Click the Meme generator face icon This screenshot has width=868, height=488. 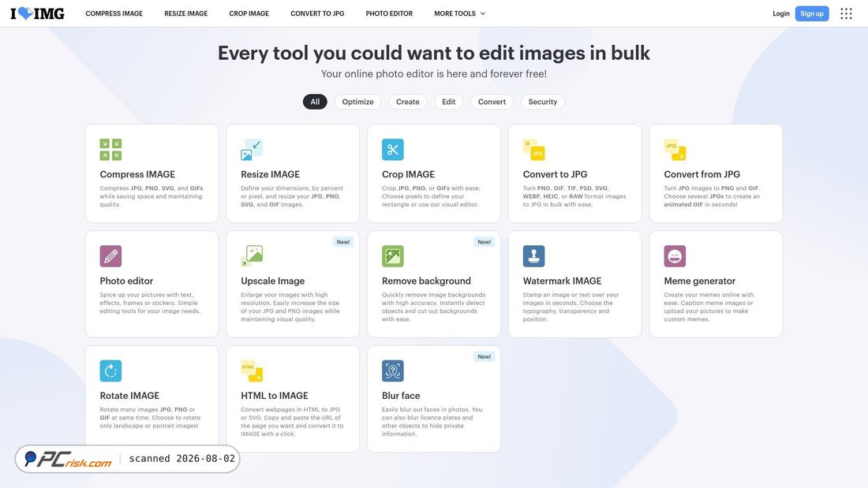click(x=675, y=256)
